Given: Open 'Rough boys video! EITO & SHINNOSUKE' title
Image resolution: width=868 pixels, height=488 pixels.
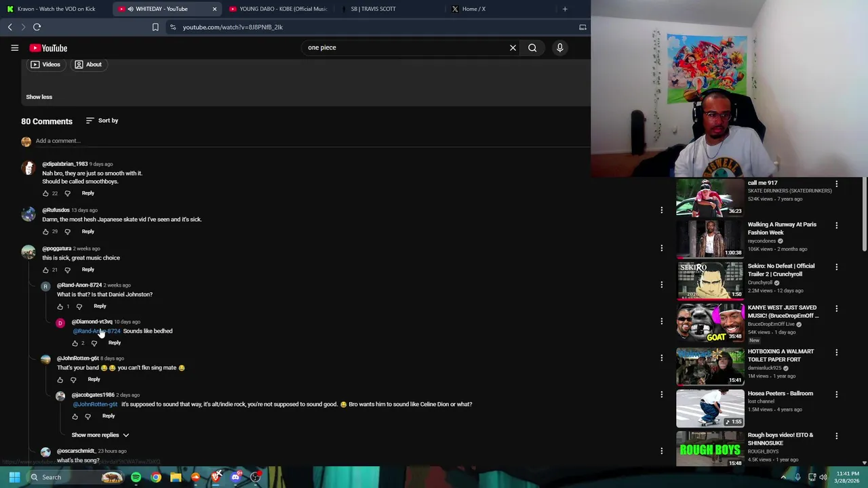Looking at the screenshot, I should pos(781,439).
